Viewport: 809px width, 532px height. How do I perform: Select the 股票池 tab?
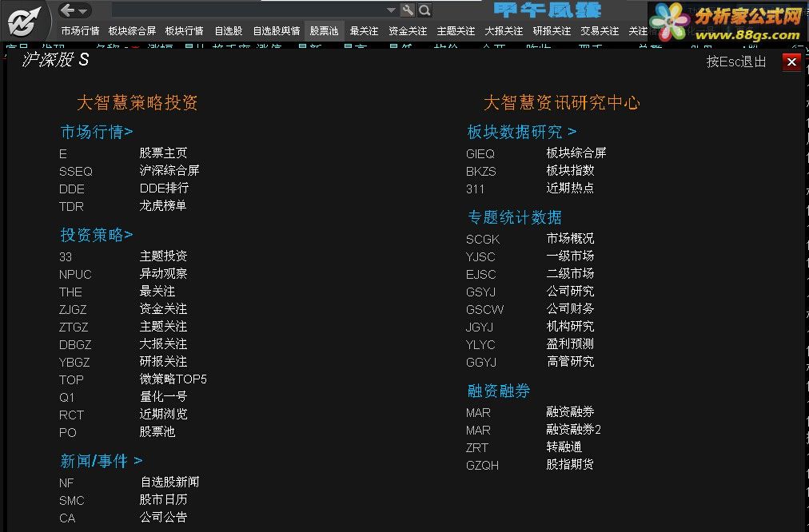tap(324, 31)
